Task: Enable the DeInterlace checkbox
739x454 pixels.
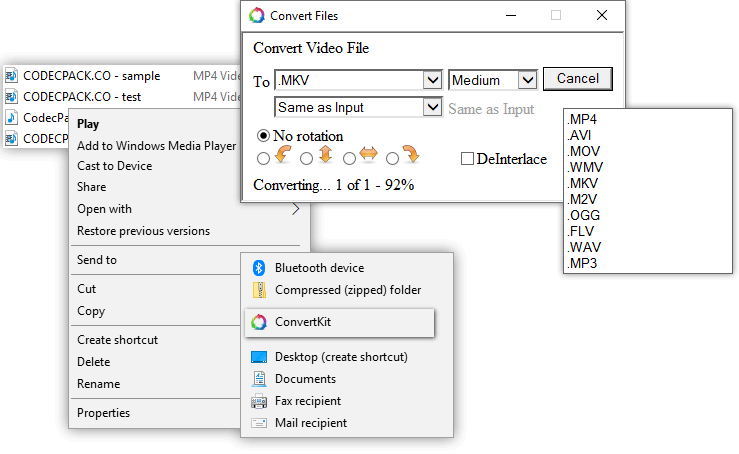Action: pyautogui.click(x=467, y=159)
